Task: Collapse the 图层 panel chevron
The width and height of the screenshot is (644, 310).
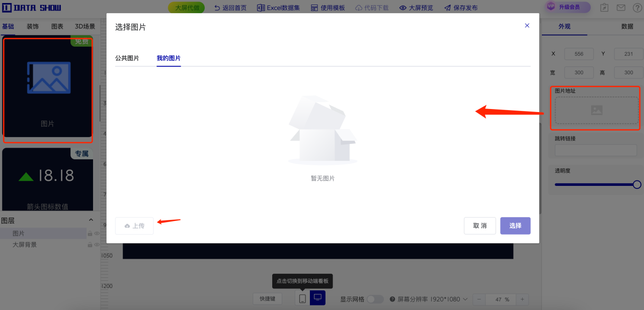Action: pyautogui.click(x=91, y=220)
